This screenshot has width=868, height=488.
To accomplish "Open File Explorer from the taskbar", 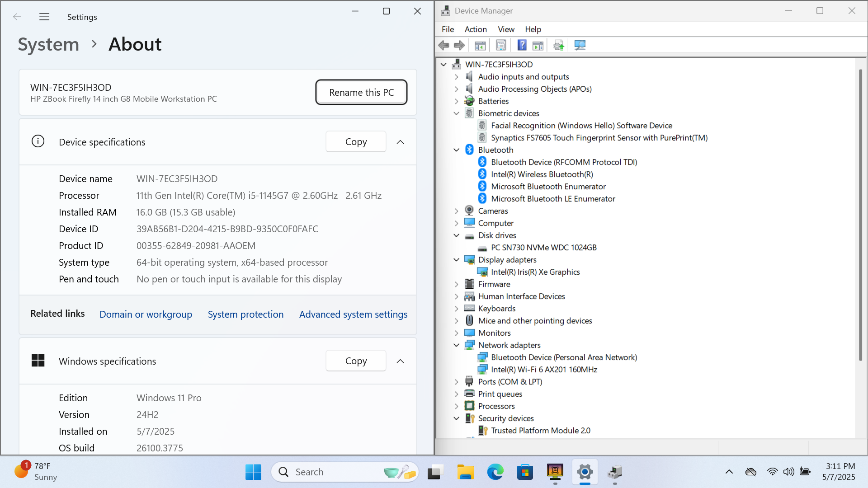I will pyautogui.click(x=465, y=472).
